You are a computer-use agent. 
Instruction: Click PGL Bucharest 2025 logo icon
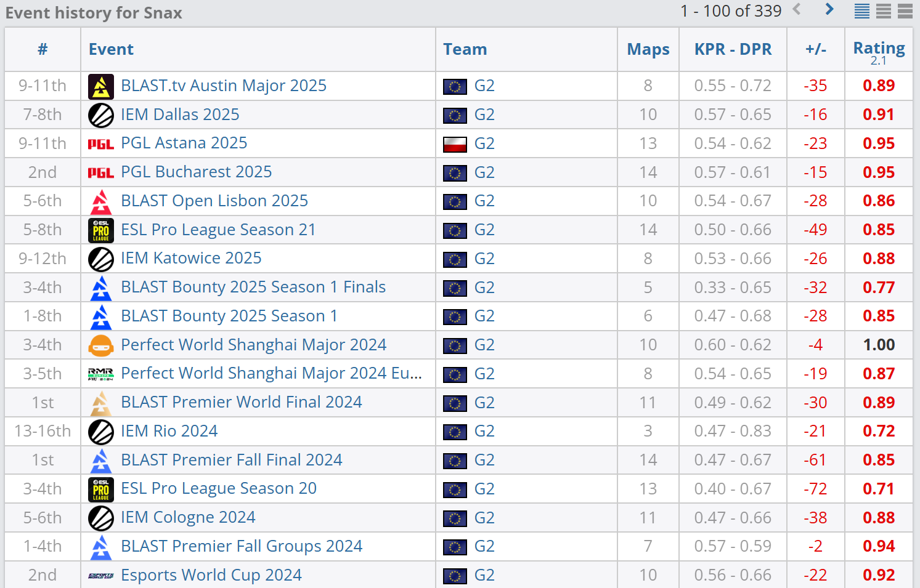101,173
